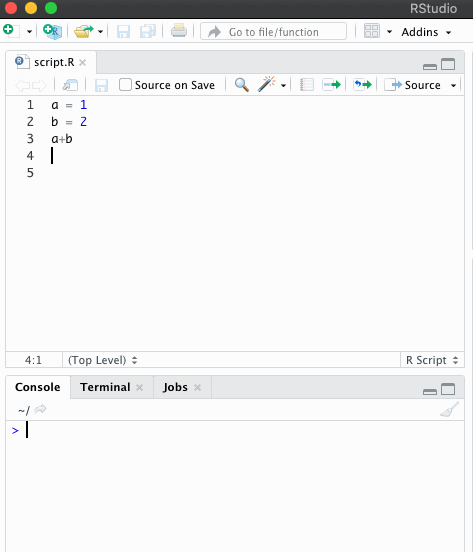Maximize the source editor pane
Image resolution: width=473 pixels, height=552 pixels.
click(x=448, y=64)
